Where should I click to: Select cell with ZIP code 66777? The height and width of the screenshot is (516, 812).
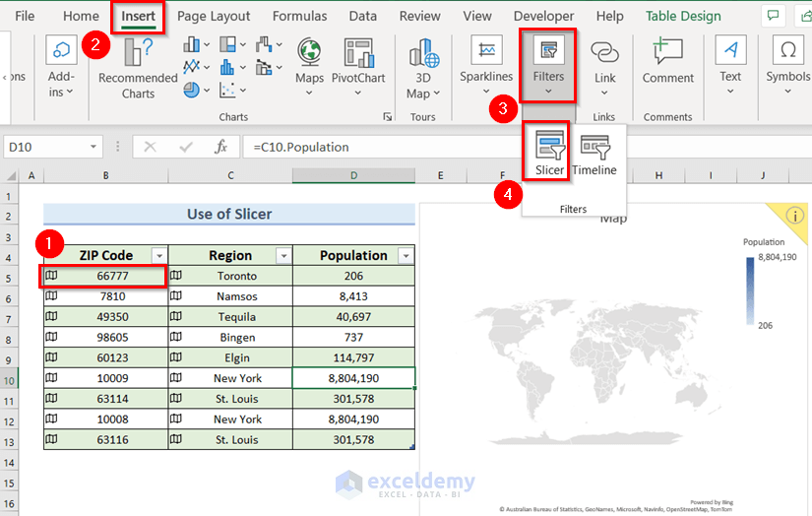105,276
